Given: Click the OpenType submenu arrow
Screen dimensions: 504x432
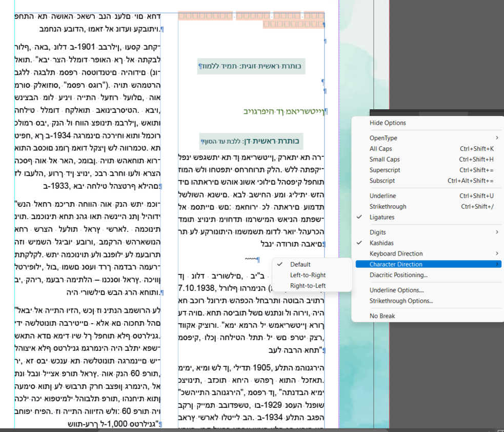Looking at the screenshot, I should (x=497, y=138).
